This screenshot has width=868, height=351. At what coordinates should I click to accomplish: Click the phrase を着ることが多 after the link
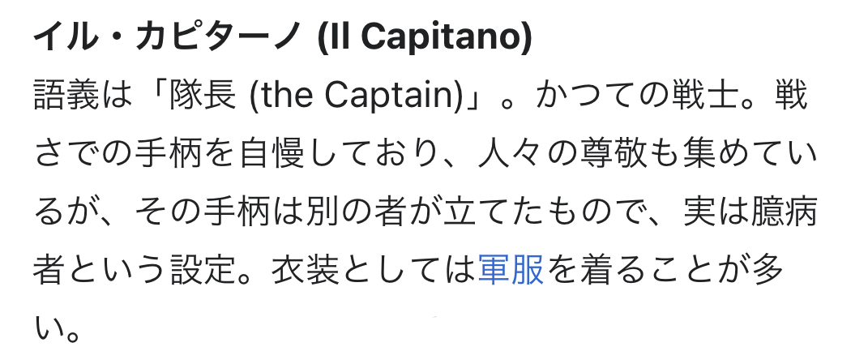(x=665, y=270)
